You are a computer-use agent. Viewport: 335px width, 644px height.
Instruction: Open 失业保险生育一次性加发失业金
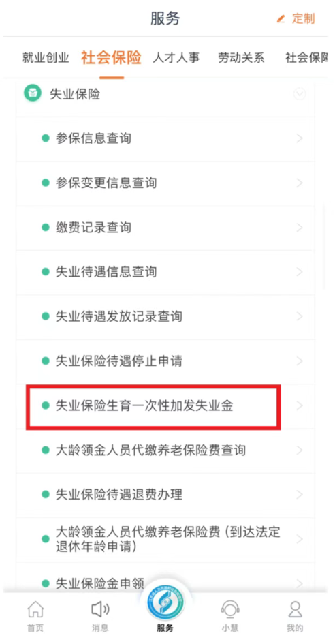coord(165,406)
